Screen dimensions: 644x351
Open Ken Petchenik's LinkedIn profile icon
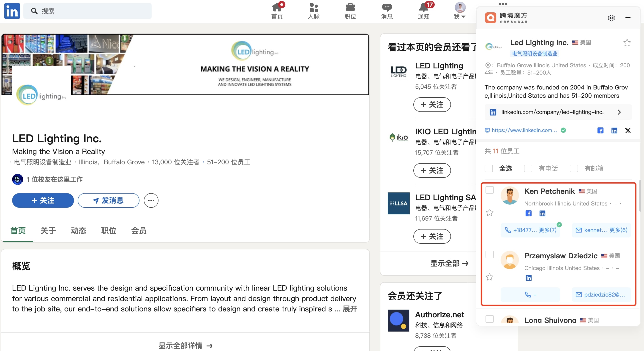pos(543,213)
